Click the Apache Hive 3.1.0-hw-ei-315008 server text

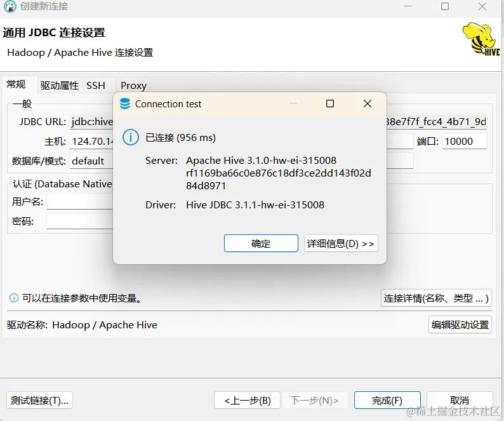pyautogui.click(x=262, y=160)
